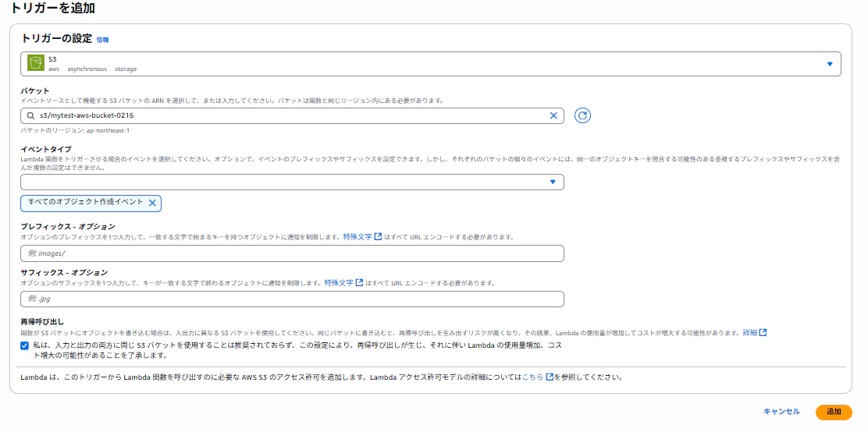The height and width of the screenshot is (432, 868).
Task: Open 特殊文字 link in the prefix description
Action: (x=357, y=237)
